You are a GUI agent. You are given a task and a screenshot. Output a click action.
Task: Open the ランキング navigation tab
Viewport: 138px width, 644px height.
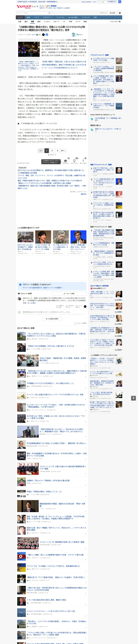point(86,17)
